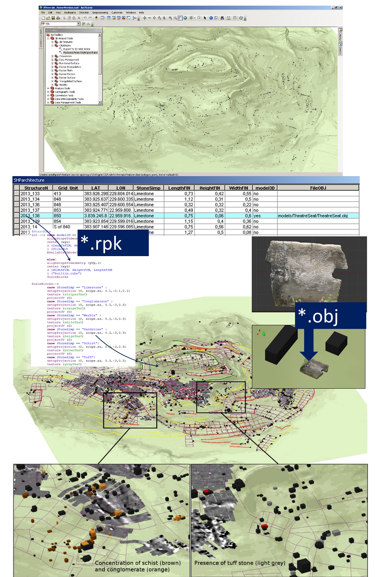Expand the Raster Interpolation toolset
392x577 pixels.
point(52,67)
